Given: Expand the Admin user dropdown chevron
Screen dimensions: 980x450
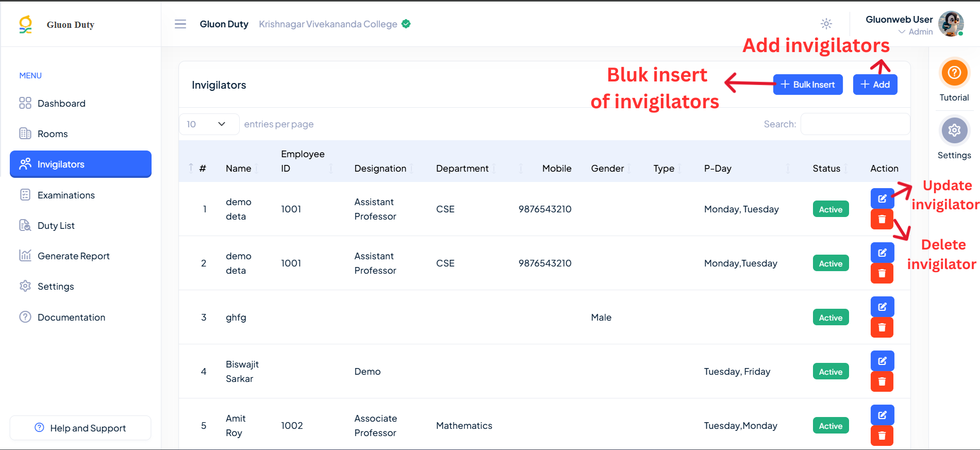Looking at the screenshot, I should pyautogui.click(x=902, y=32).
